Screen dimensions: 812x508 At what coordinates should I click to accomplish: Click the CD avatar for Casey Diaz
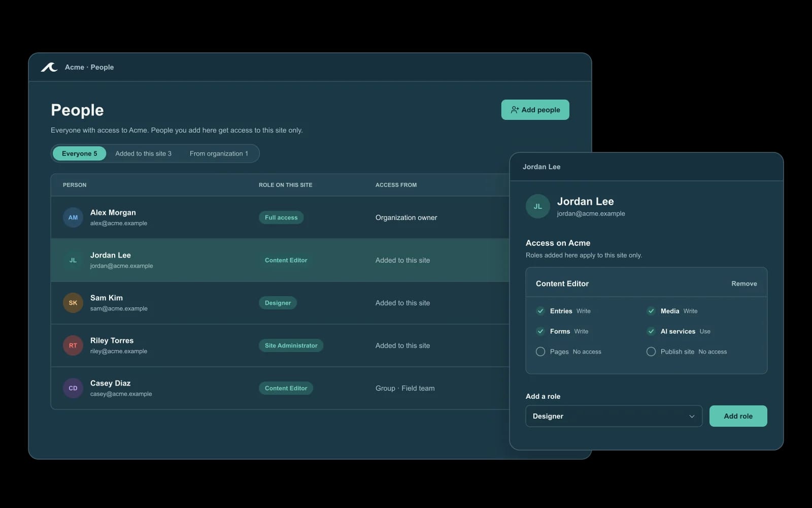pyautogui.click(x=73, y=388)
